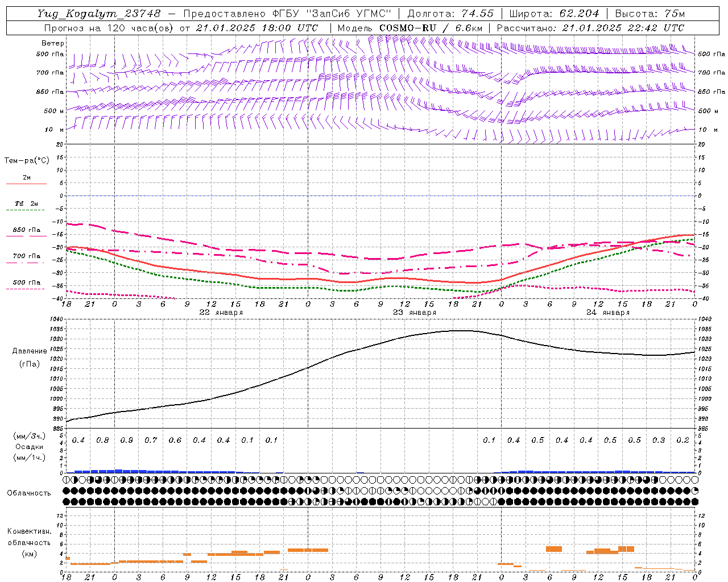Click the '(км)' unit label
This screenshot has width=728, height=582.
[x=30, y=554]
